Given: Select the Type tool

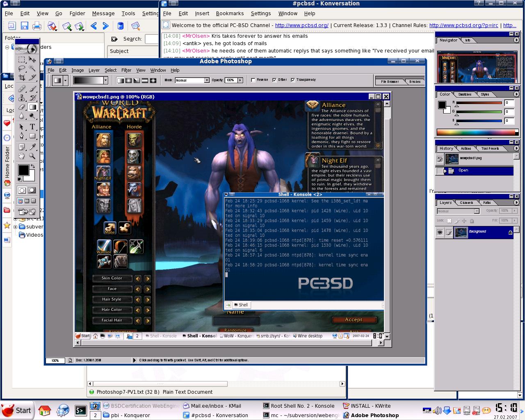Looking at the screenshot, I should coord(32,127).
